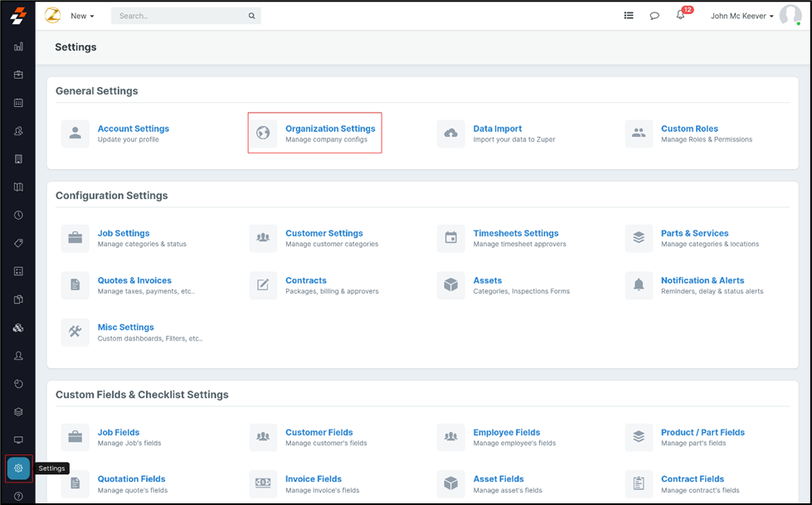Open the list view icon in header
Image resolution: width=812 pixels, height=505 pixels.
pyautogui.click(x=629, y=16)
